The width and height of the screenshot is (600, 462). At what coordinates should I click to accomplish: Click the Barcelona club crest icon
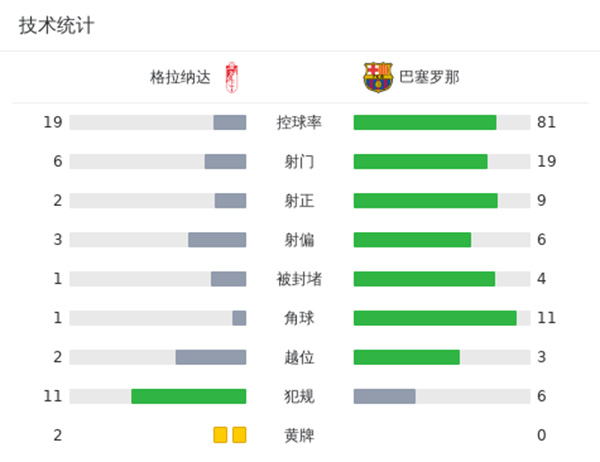point(378,77)
